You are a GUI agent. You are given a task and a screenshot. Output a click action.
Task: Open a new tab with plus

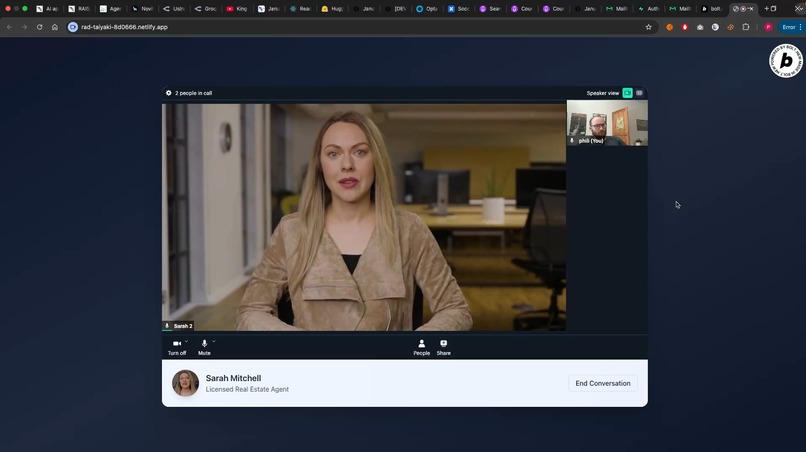(766, 9)
